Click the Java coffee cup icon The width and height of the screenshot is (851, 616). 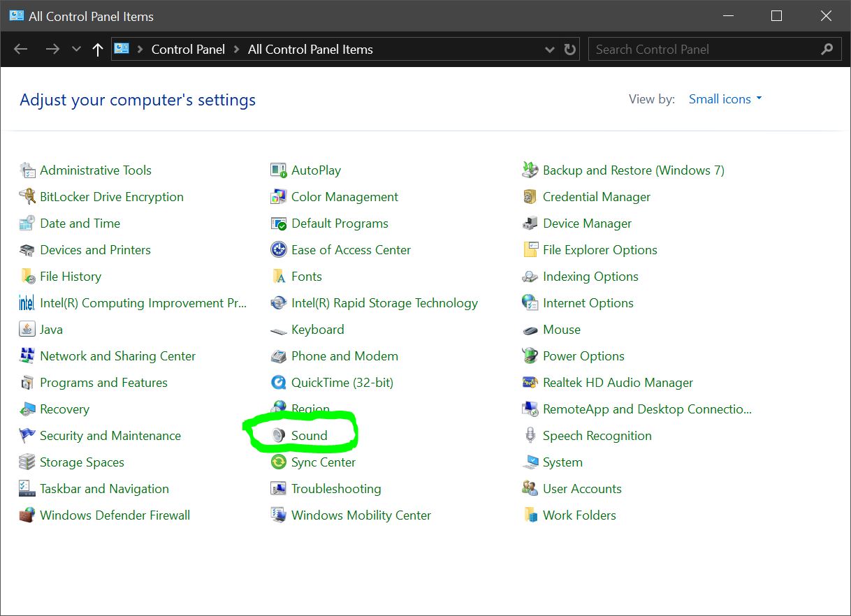click(x=27, y=330)
